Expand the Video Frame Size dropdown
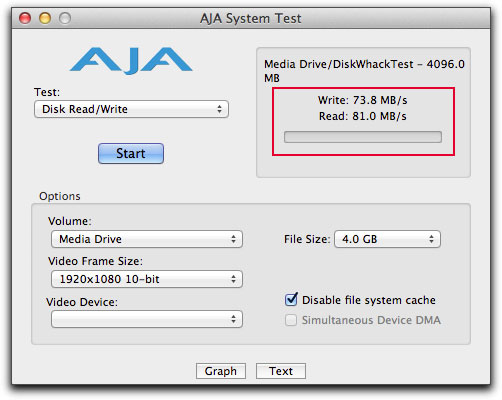This screenshot has height=400, width=502. (x=147, y=279)
